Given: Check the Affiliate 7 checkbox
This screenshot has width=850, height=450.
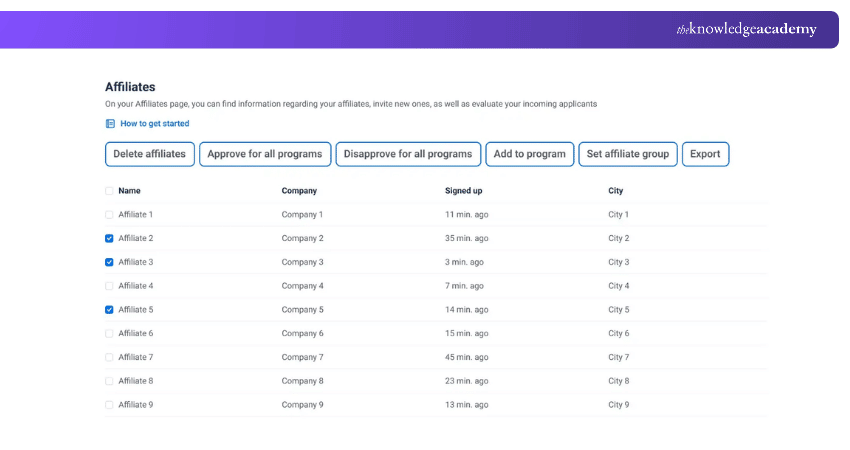Looking at the screenshot, I should 109,357.
